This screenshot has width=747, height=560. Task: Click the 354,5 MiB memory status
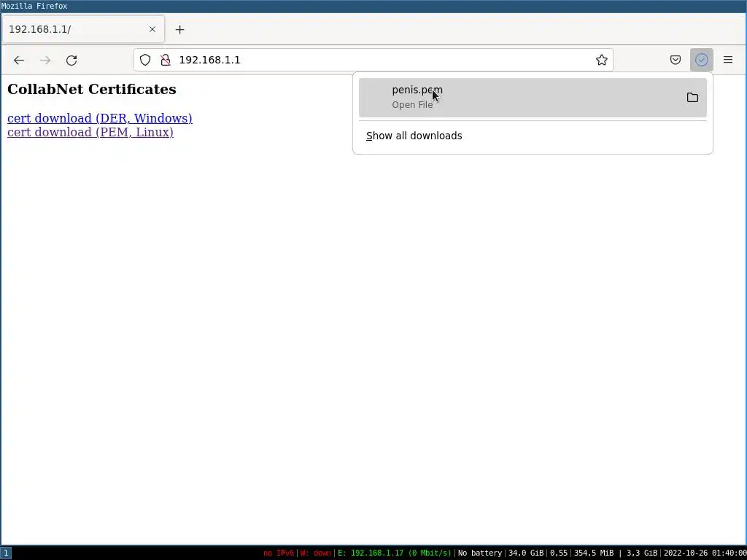pos(594,553)
